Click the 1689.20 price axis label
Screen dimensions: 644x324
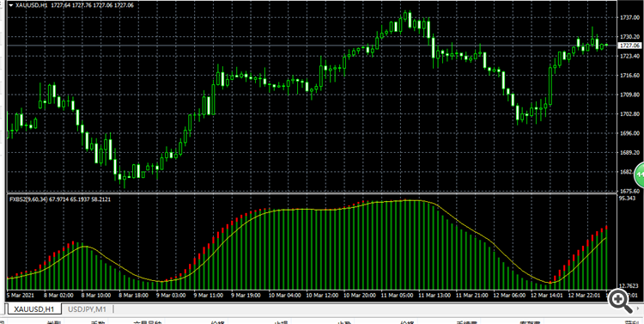click(629, 152)
